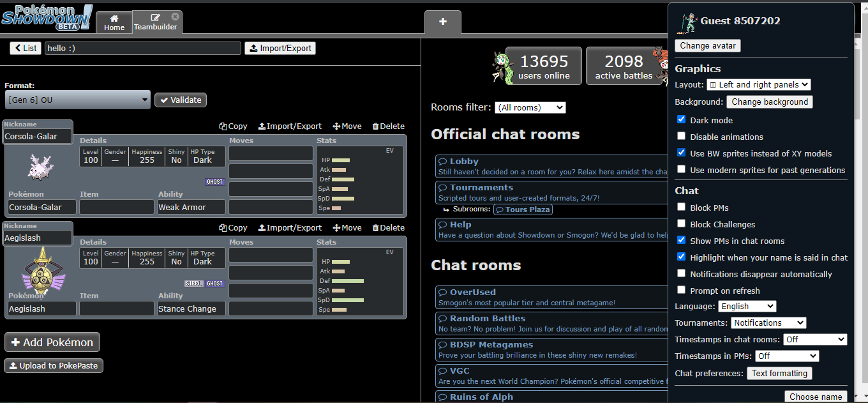Move the Aegislash set
This screenshot has height=403, width=868.
click(x=347, y=228)
